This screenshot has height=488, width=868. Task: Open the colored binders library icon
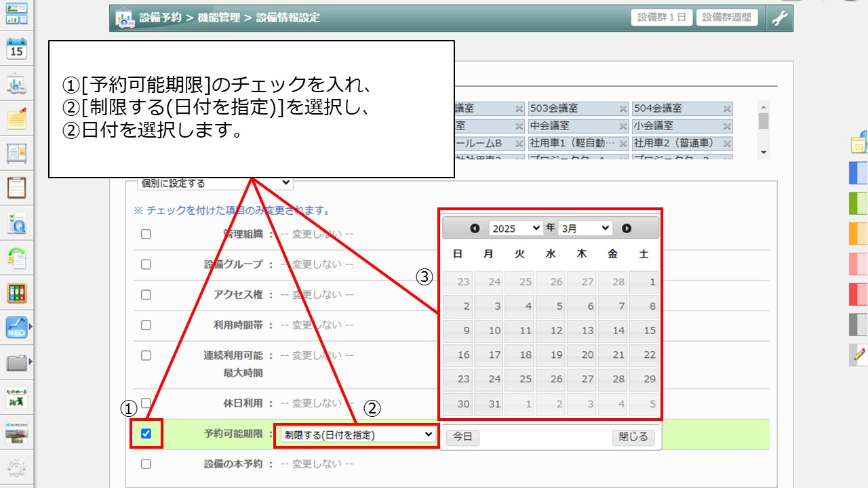pos(16,293)
